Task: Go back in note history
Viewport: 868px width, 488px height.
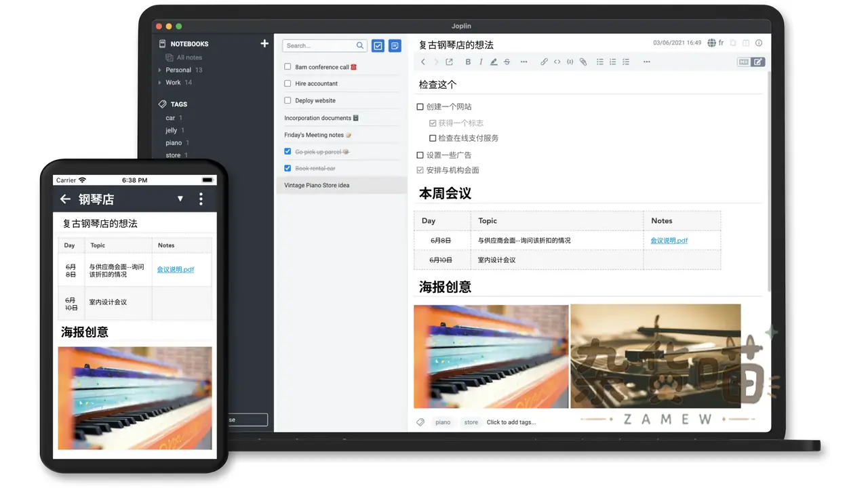Action: click(x=423, y=62)
